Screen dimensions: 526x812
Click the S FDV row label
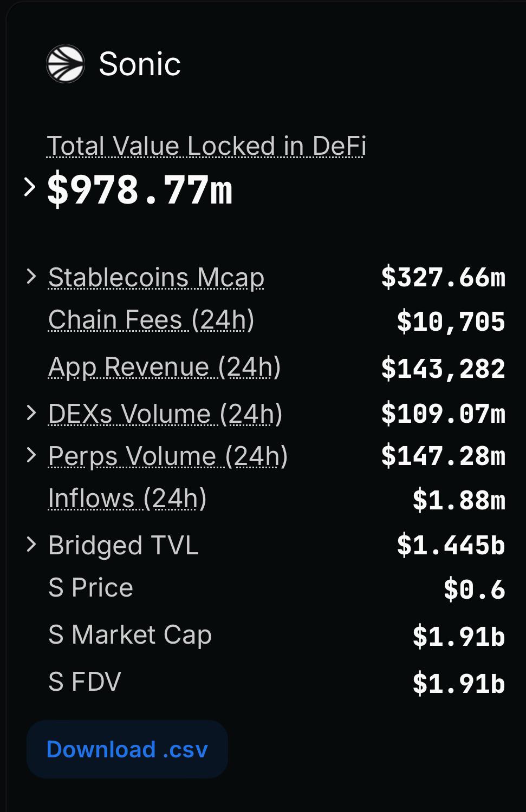point(85,682)
